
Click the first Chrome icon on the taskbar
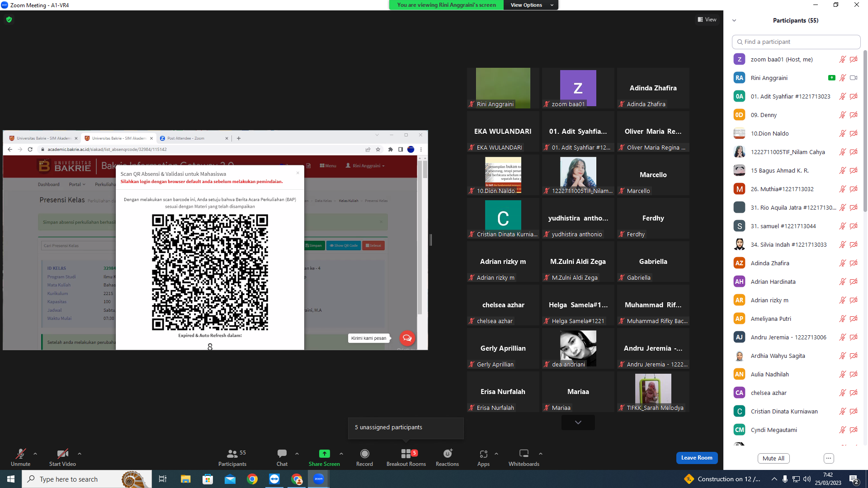coord(252,479)
